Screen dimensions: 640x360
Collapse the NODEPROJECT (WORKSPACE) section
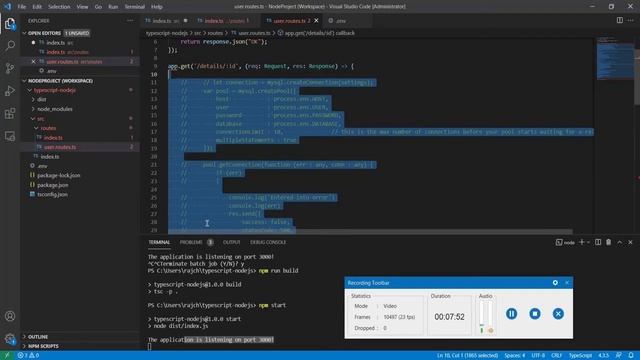tap(24, 81)
